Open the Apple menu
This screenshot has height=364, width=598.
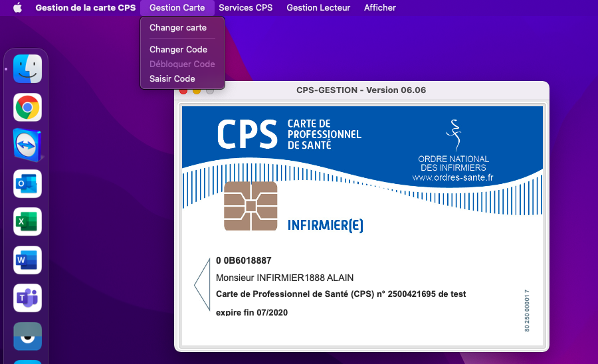click(x=17, y=8)
